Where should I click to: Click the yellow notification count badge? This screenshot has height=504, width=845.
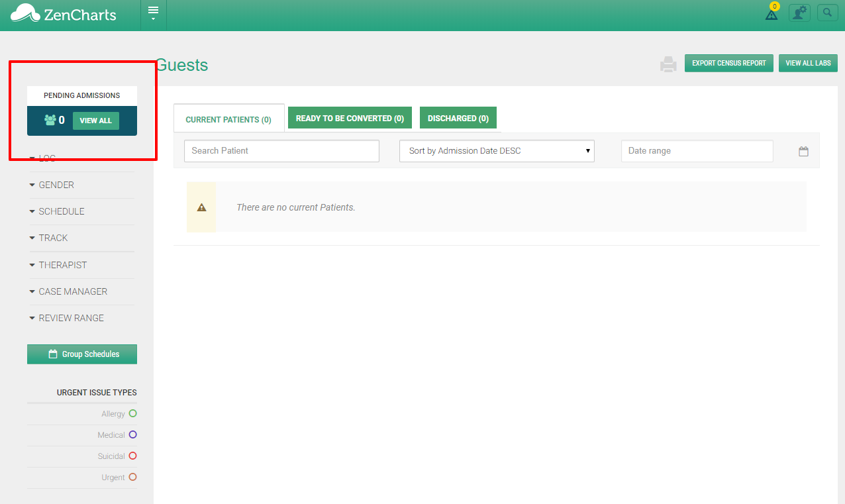[x=775, y=6]
